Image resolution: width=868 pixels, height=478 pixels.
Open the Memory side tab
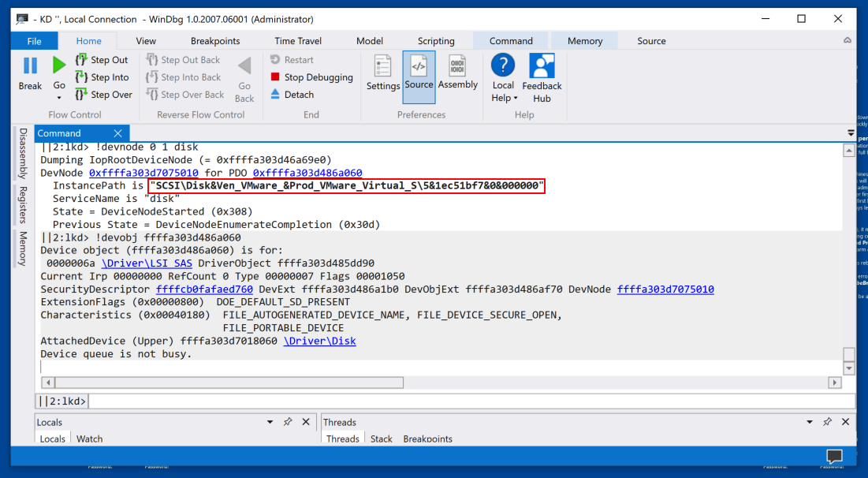tap(23, 248)
